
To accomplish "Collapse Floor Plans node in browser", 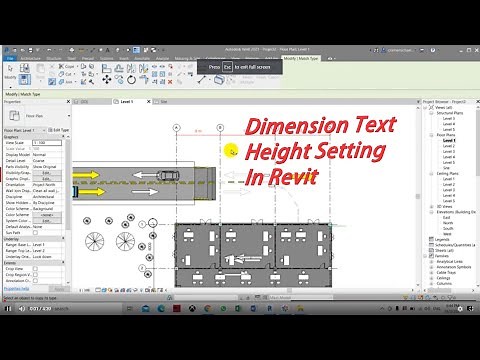I will tap(431, 135).
